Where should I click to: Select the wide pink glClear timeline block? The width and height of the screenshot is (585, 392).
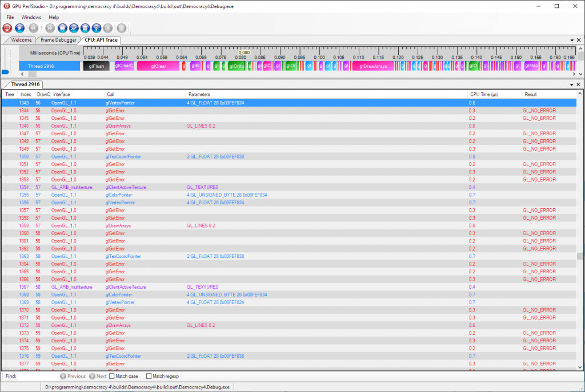(158, 66)
